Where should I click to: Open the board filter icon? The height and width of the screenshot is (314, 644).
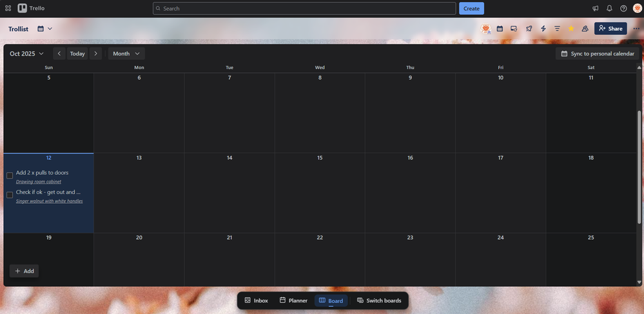[x=557, y=29]
